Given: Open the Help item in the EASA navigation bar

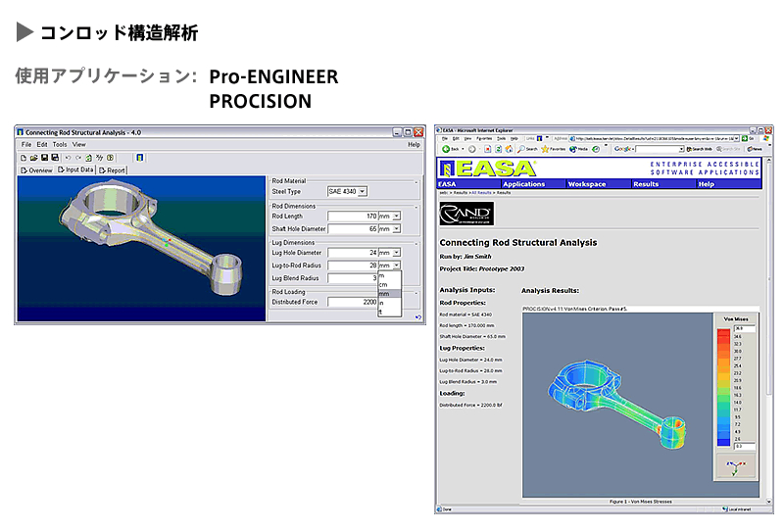Looking at the screenshot, I should [706, 184].
